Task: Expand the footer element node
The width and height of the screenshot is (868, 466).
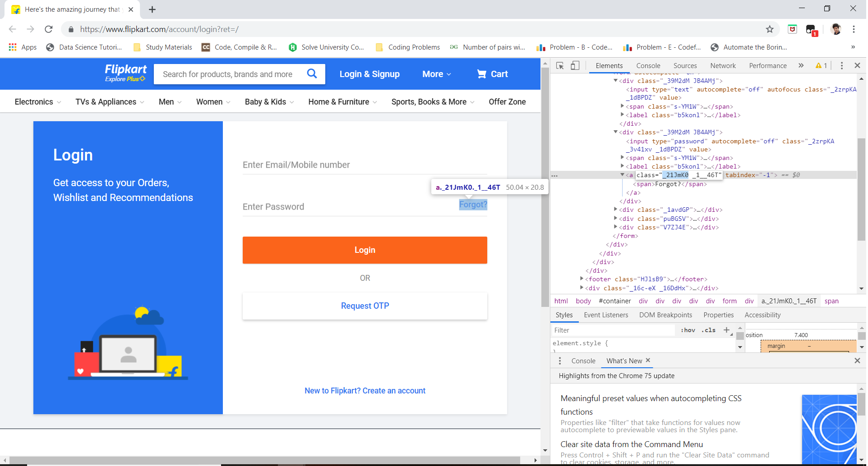Action: 582,279
